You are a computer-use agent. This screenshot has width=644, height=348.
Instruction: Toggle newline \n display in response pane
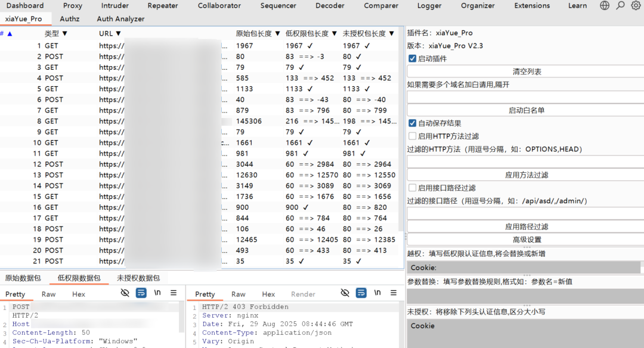coord(377,293)
